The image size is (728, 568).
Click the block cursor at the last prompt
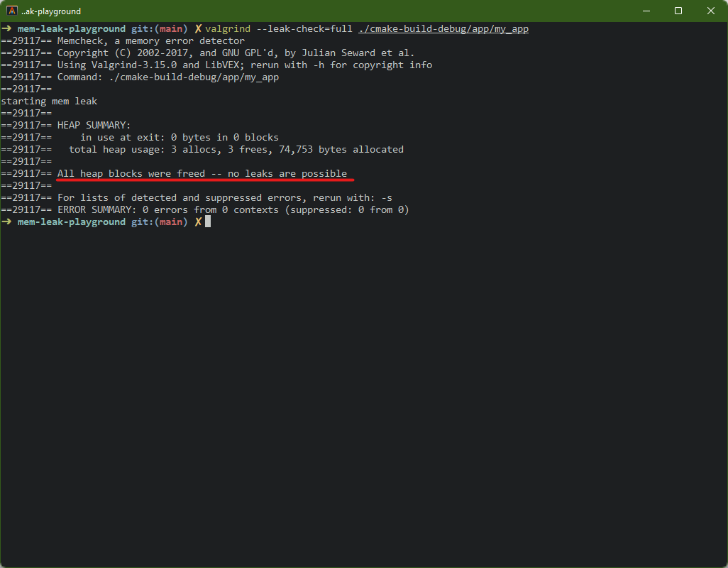[208, 222]
